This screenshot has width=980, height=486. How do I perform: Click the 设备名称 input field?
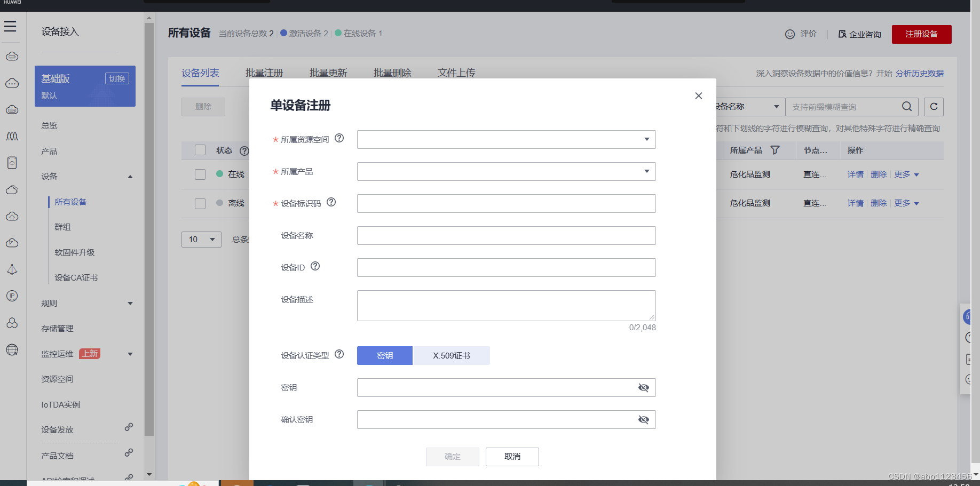pos(507,235)
